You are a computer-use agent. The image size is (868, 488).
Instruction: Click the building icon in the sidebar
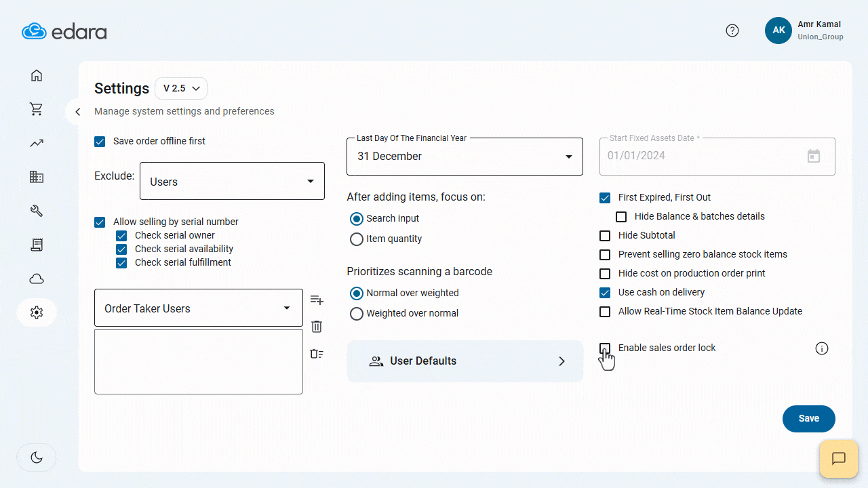click(37, 177)
